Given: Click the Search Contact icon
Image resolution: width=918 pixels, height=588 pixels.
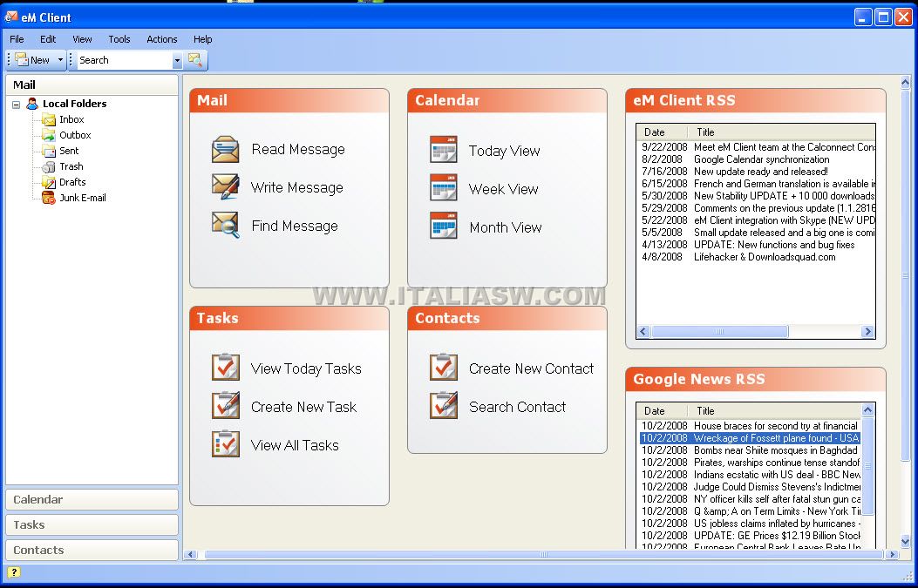Looking at the screenshot, I should [443, 405].
